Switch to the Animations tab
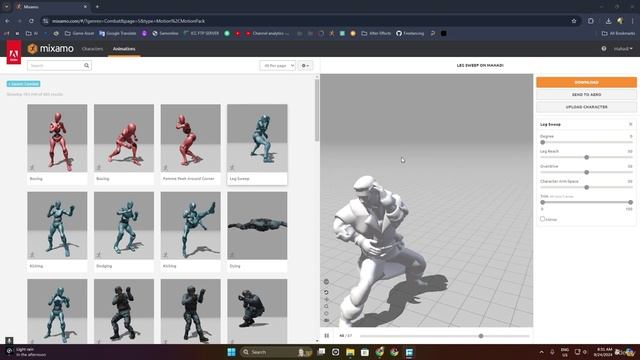Image resolution: width=640 pixels, height=360 pixels. [x=124, y=49]
